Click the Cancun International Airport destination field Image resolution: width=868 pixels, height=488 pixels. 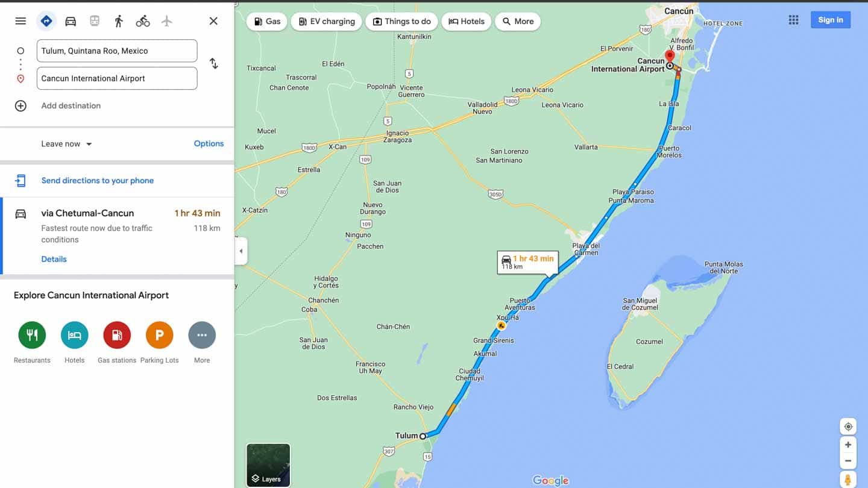117,78
